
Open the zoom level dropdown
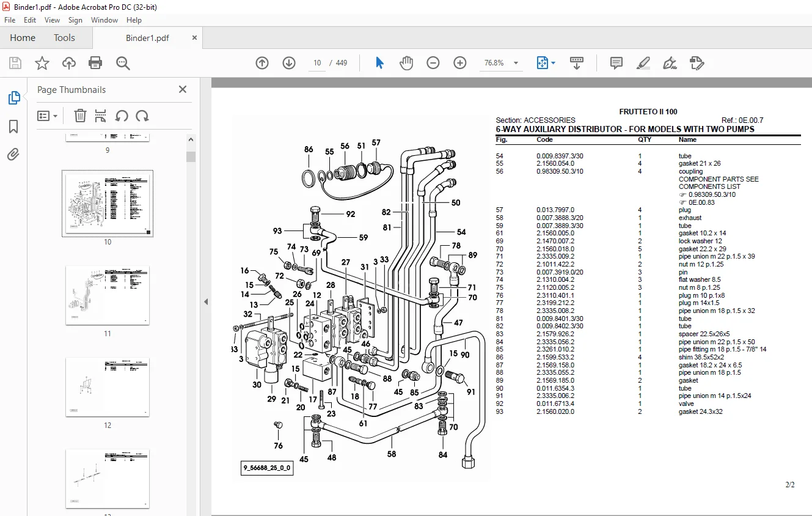(516, 63)
